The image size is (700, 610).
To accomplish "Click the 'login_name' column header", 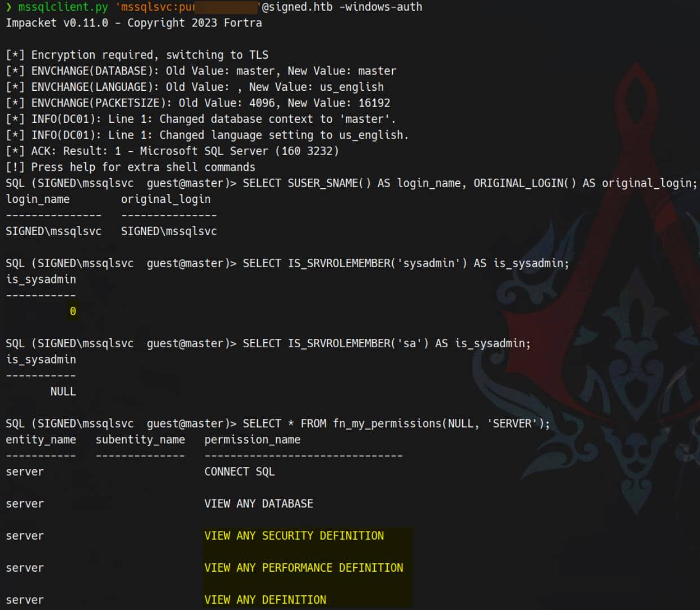I will tap(38, 200).
